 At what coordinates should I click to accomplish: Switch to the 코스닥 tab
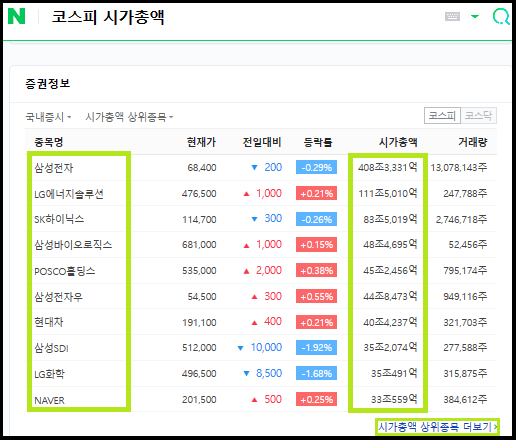pyautogui.click(x=478, y=116)
